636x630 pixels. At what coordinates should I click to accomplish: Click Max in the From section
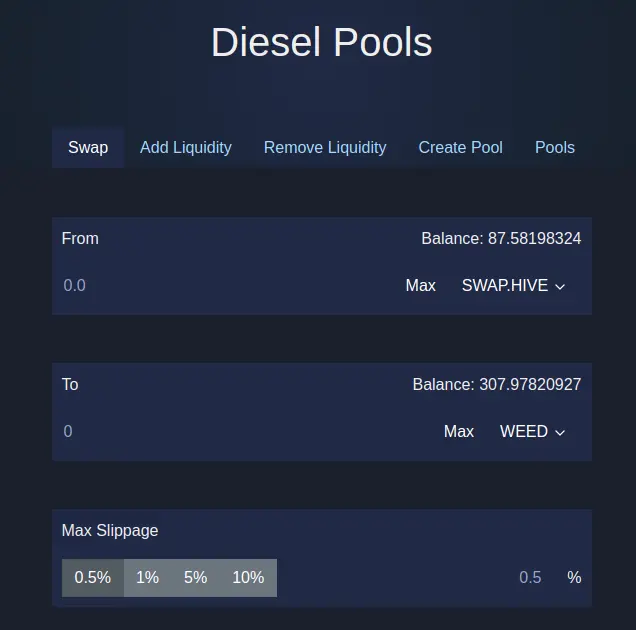click(x=421, y=285)
